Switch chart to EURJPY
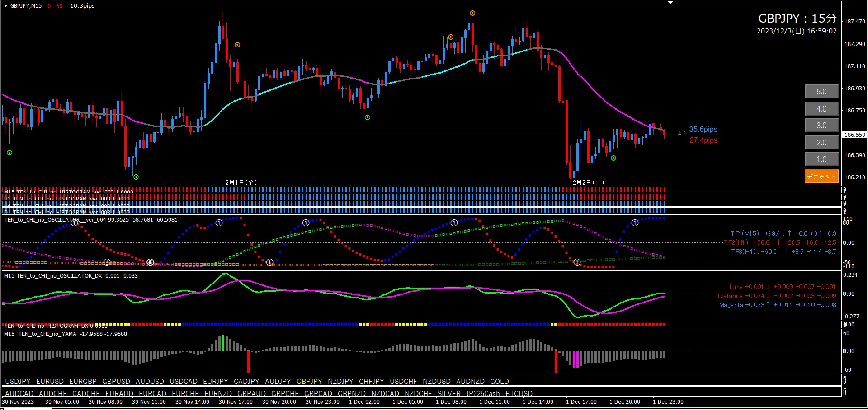This screenshot has height=410, width=868. tap(216, 382)
